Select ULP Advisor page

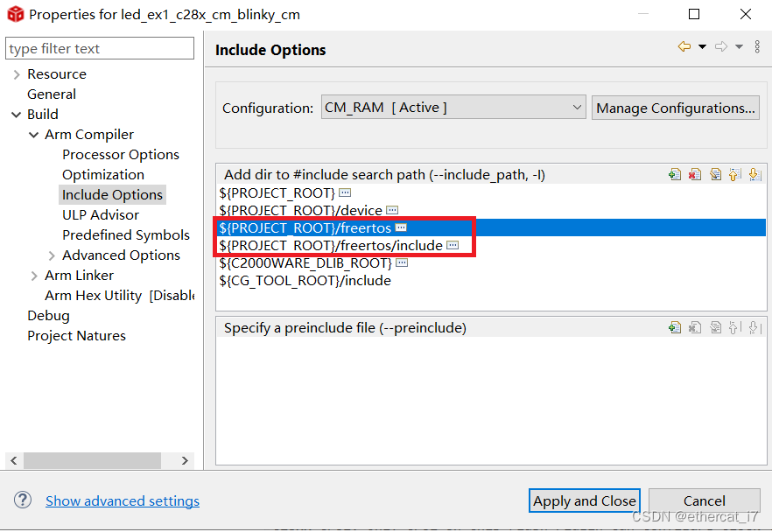(101, 215)
